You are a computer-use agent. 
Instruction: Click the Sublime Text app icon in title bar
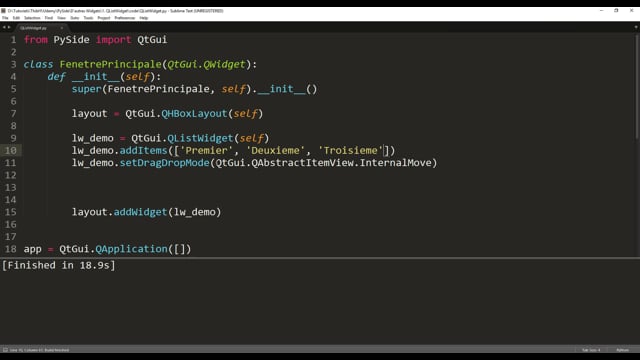point(4,11)
